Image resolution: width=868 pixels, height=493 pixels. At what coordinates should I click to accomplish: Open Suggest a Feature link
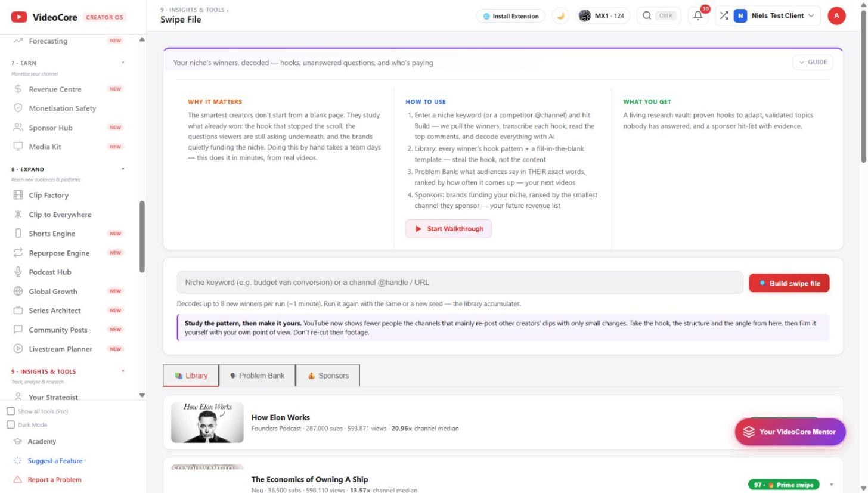55,461
